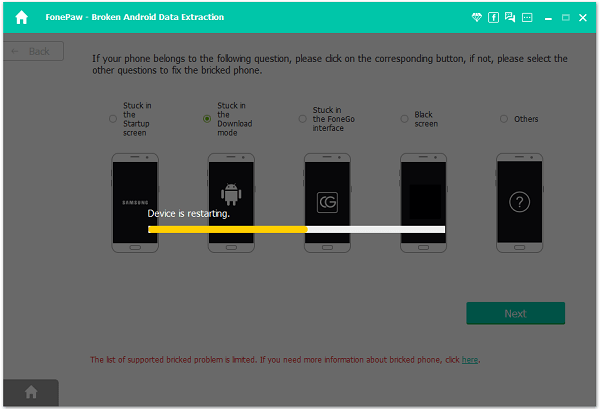Click the Android download mode phone image
600x409 pixels.
231,203
